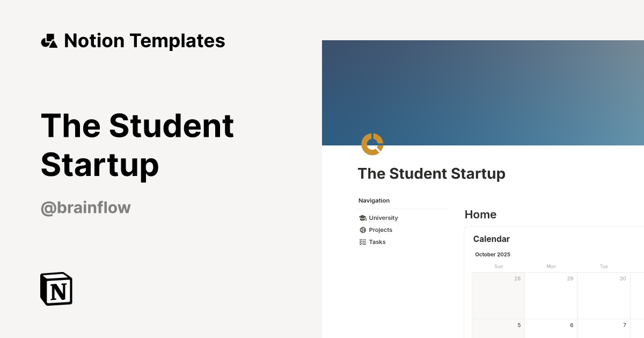Click the Notion logo at bottom left

pyautogui.click(x=55, y=289)
